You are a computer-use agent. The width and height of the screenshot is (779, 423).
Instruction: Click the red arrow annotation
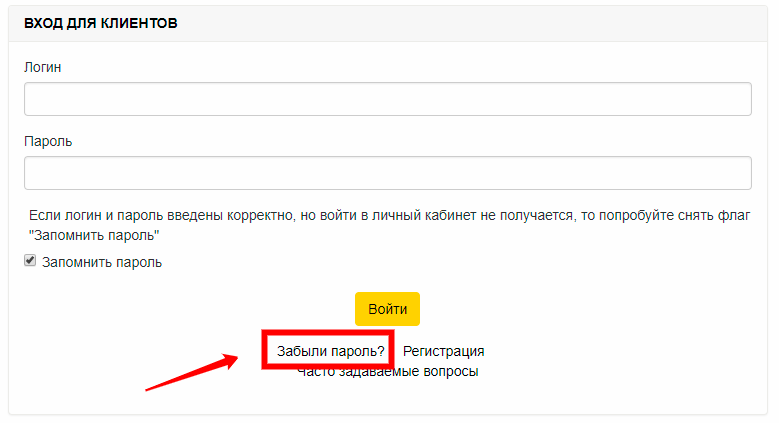(x=192, y=372)
